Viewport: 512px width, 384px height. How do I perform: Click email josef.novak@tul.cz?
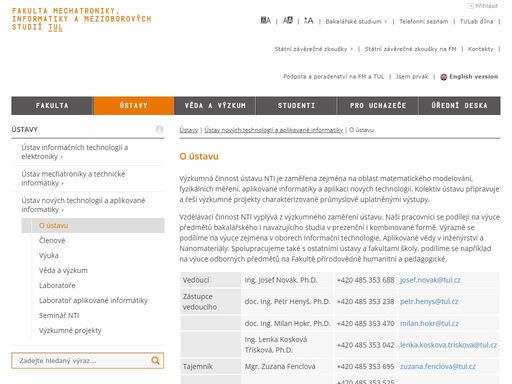(430, 280)
